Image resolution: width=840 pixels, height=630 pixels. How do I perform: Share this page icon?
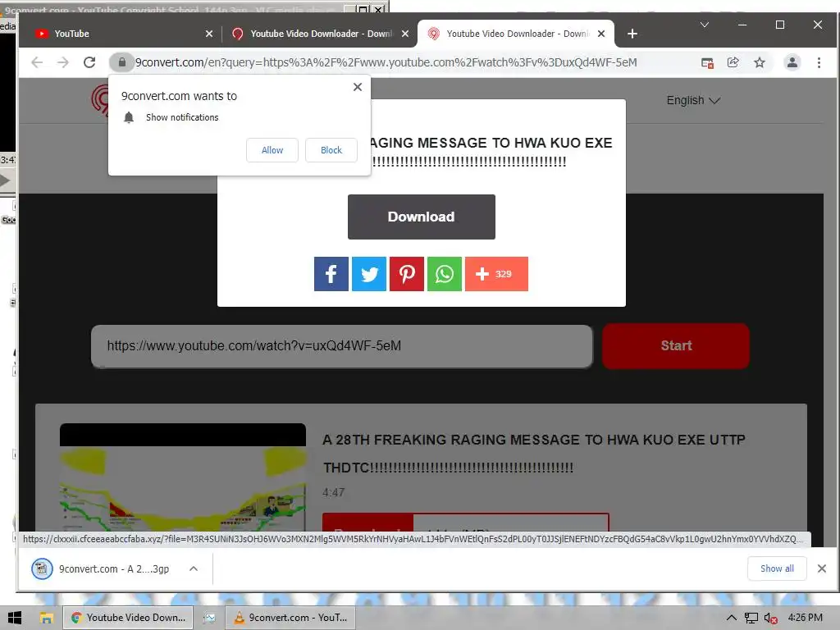(x=733, y=62)
